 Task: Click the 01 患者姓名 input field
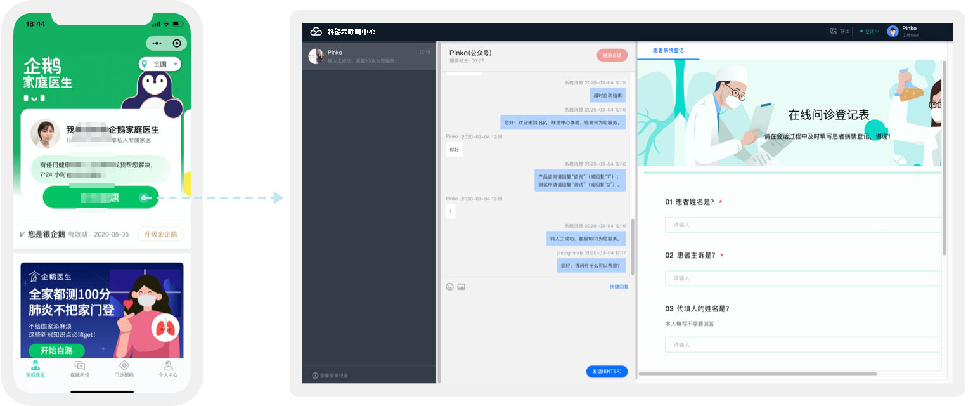pyautogui.click(x=803, y=225)
